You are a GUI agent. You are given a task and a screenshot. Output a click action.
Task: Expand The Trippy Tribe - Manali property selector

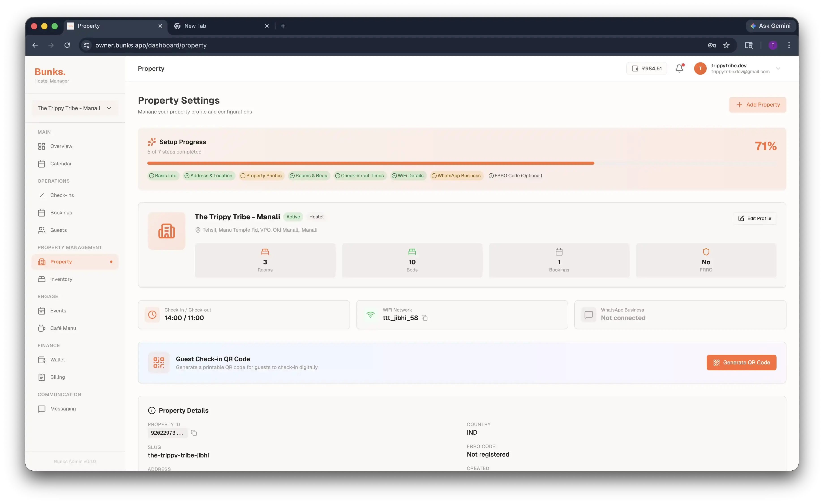75,108
